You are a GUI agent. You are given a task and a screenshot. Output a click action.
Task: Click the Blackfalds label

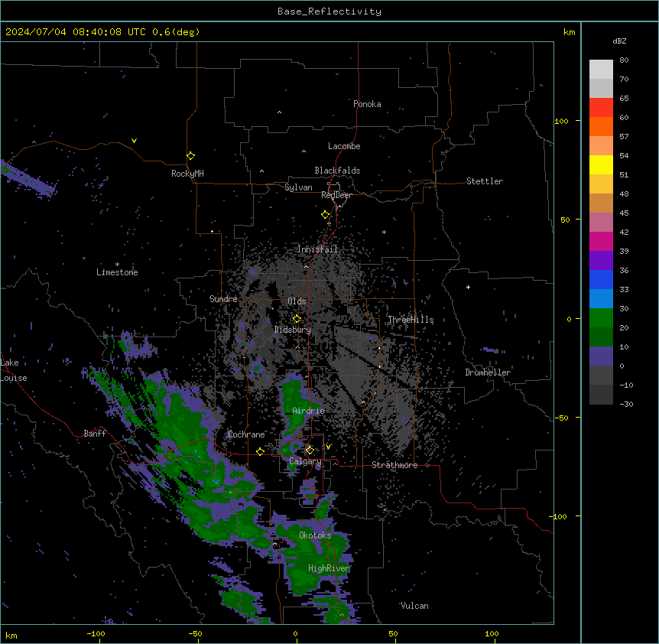[x=337, y=171]
